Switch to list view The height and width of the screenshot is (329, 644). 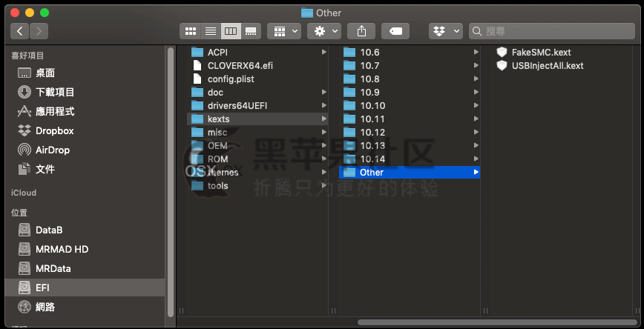tap(210, 31)
